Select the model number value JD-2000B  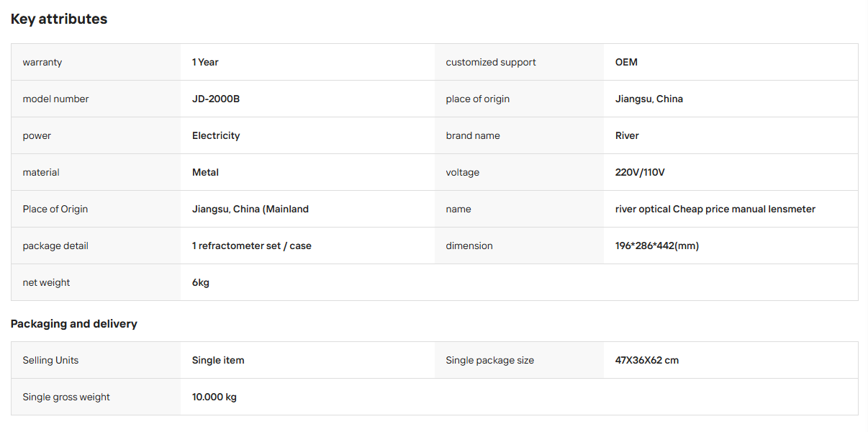(x=216, y=99)
